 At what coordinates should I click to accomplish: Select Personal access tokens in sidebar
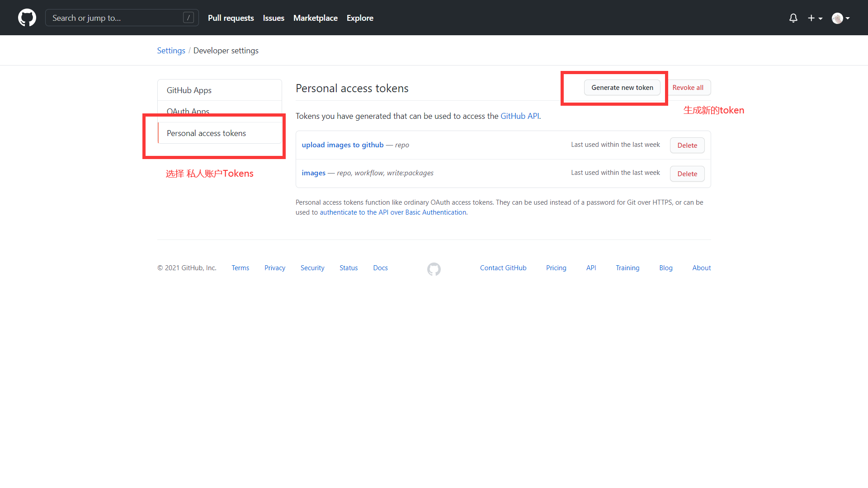pos(220,133)
